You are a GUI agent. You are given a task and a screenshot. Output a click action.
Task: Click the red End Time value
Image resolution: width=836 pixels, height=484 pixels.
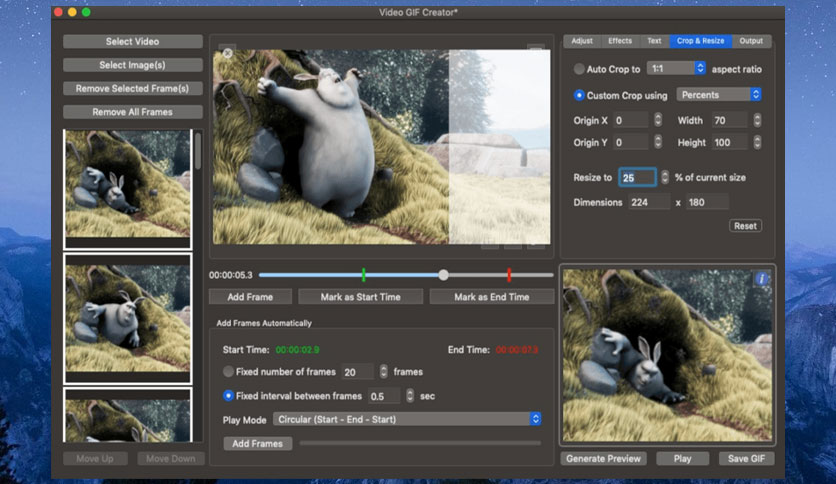517,350
